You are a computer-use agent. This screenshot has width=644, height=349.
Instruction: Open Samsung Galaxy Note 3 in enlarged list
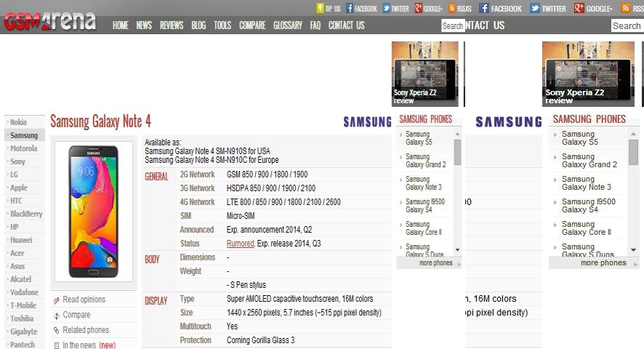point(587,183)
